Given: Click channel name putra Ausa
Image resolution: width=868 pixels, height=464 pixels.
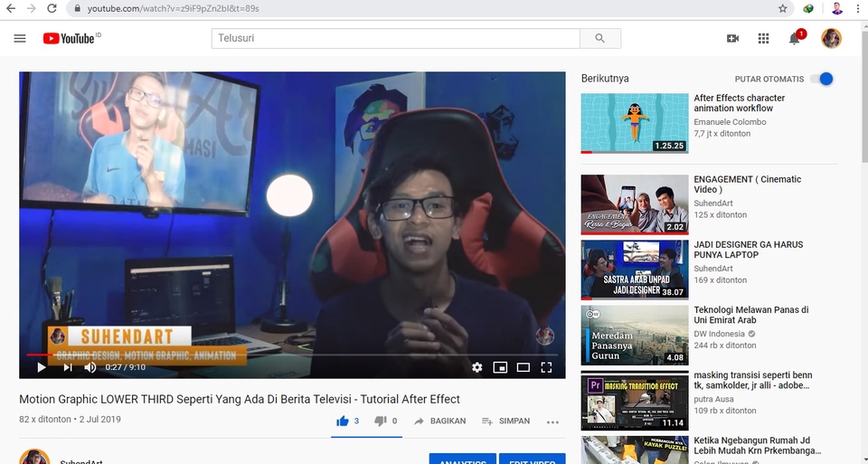Looking at the screenshot, I should coord(713,399).
